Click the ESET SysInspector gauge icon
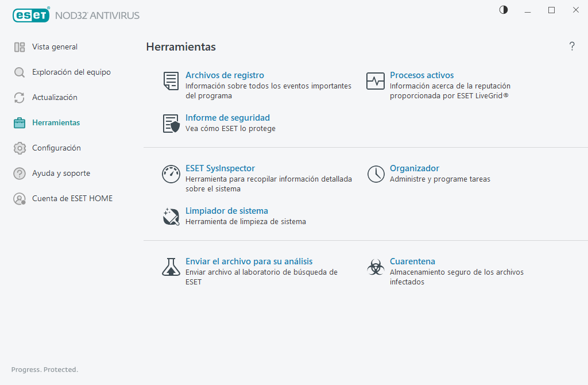This screenshot has width=588, height=385. coord(171,174)
